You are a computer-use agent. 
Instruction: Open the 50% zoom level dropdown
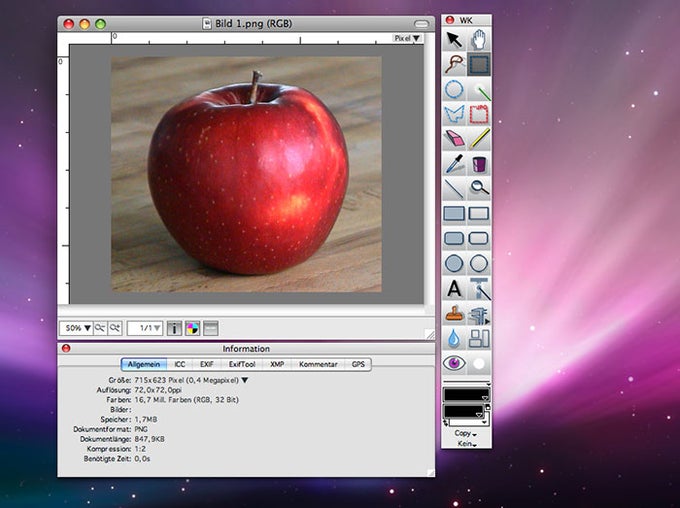pos(76,328)
